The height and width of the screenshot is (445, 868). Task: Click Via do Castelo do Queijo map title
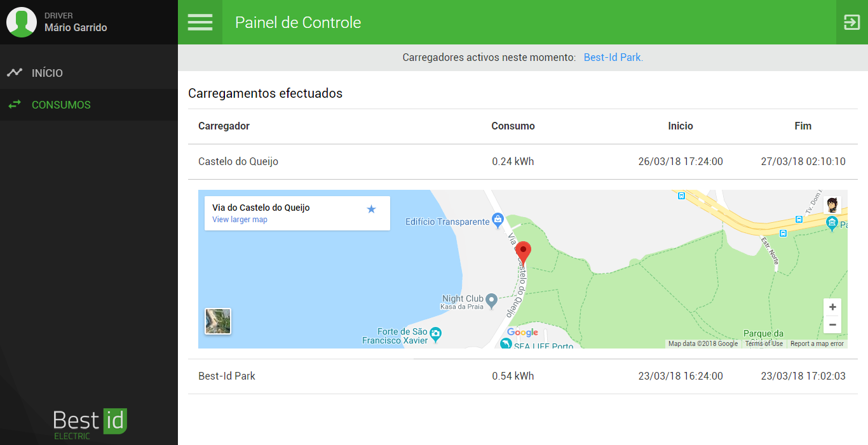(261, 208)
